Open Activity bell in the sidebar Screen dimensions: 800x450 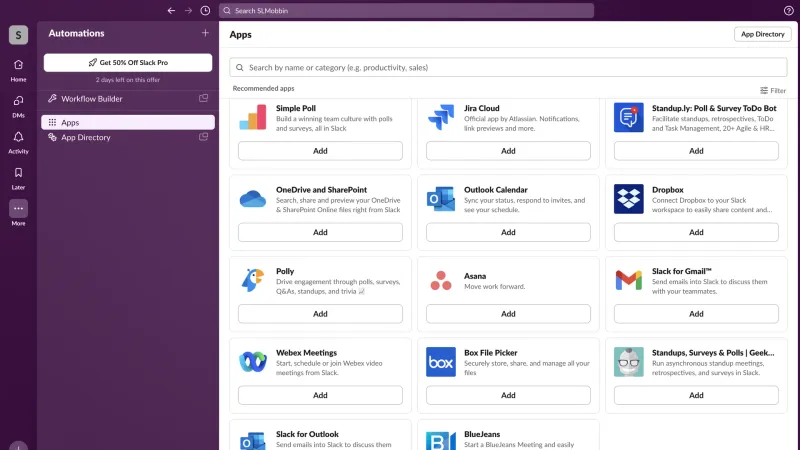point(18,142)
